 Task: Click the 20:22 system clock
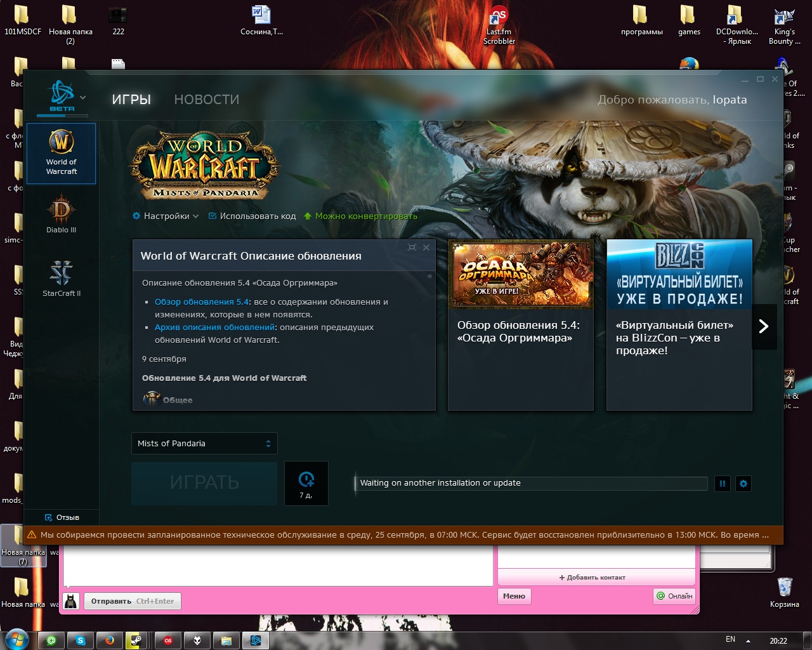[x=778, y=641]
